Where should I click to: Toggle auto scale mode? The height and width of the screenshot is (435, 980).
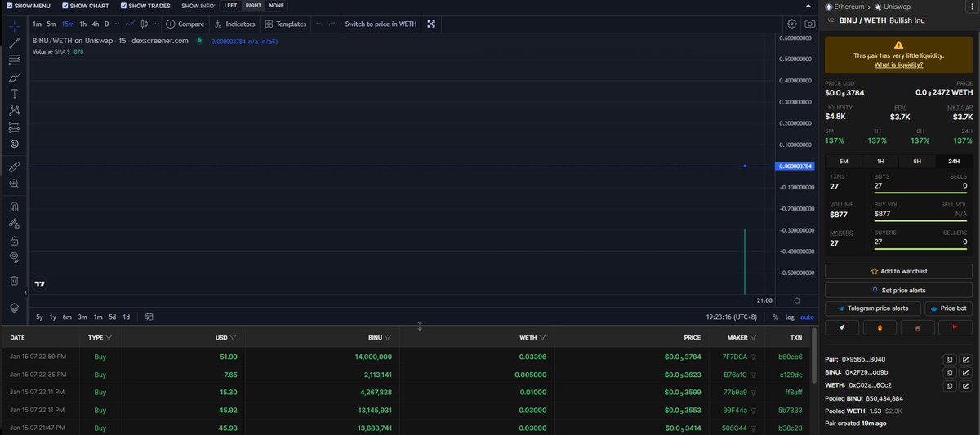tap(807, 317)
